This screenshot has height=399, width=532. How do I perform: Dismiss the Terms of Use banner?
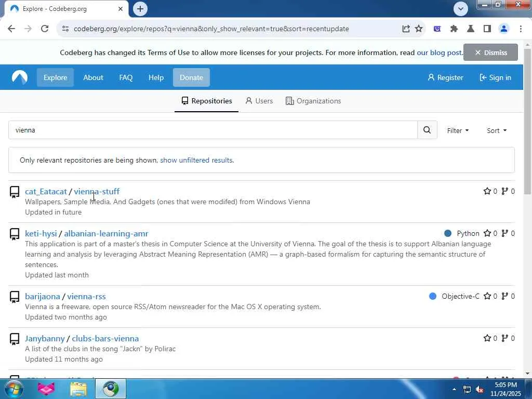point(490,52)
